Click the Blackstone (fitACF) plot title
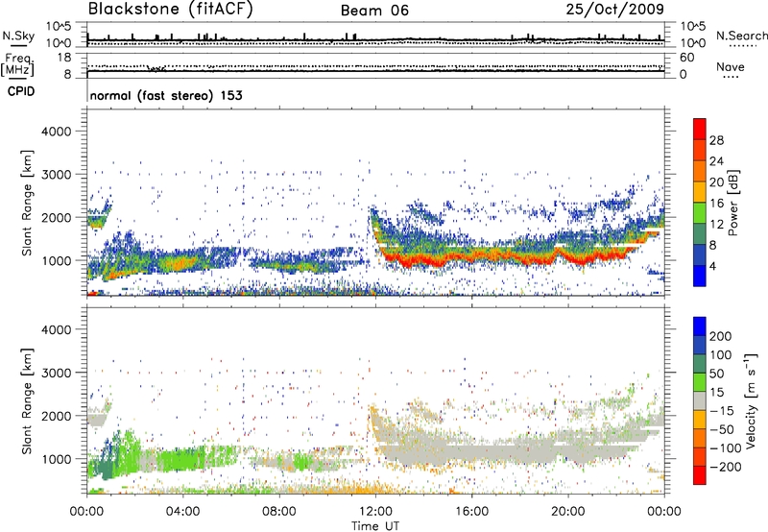Image resolution: width=768 pixels, height=532 pixels. point(171,9)
